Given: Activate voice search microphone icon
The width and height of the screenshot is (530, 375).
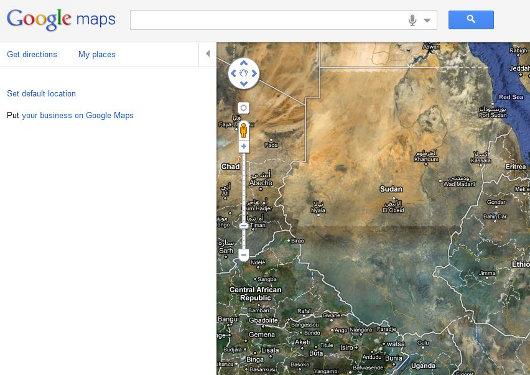Looking at the screenshot, I should (x=412, y=20).
